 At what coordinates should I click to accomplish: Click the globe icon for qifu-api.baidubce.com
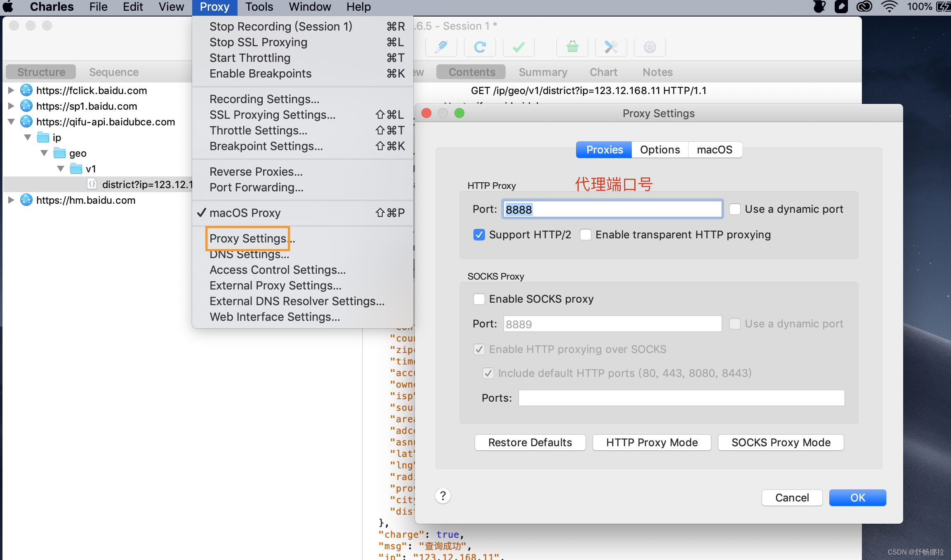(x=26, y=122)
